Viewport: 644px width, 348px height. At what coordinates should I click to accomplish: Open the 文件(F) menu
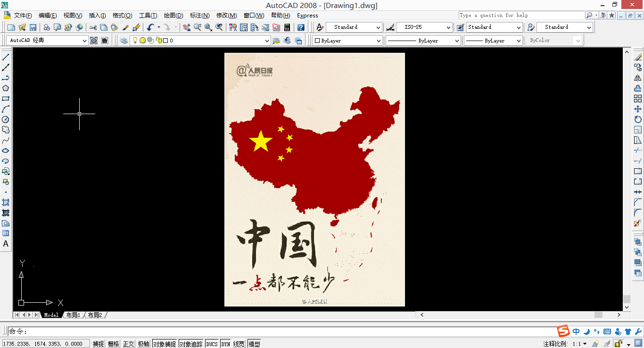pos(23,16)
